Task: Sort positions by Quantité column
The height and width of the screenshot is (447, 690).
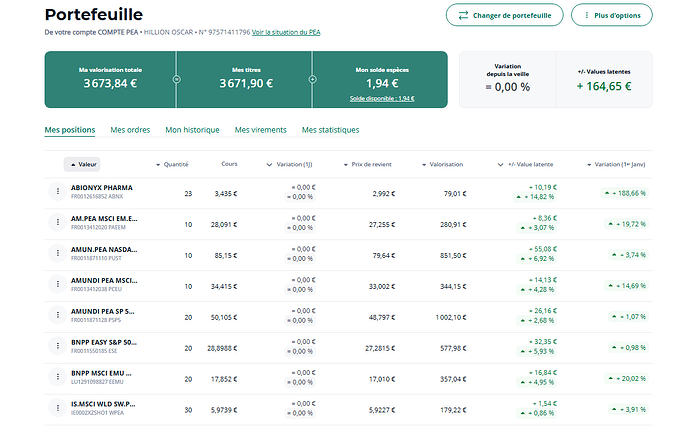Action: click(173, 164)
